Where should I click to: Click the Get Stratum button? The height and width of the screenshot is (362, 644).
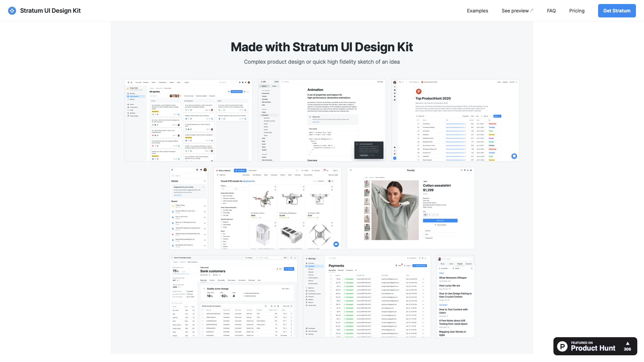coord(617,11)
